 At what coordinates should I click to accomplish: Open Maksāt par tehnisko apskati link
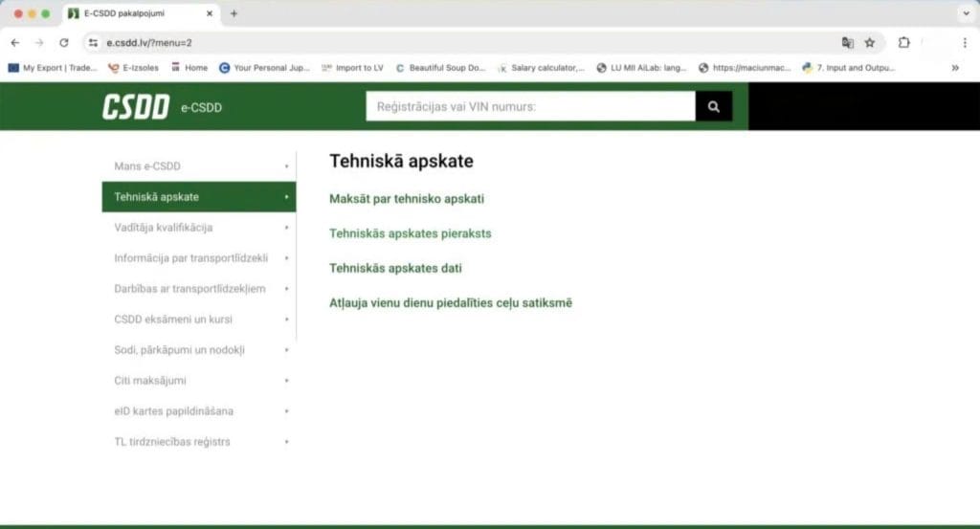click(407, 199)
